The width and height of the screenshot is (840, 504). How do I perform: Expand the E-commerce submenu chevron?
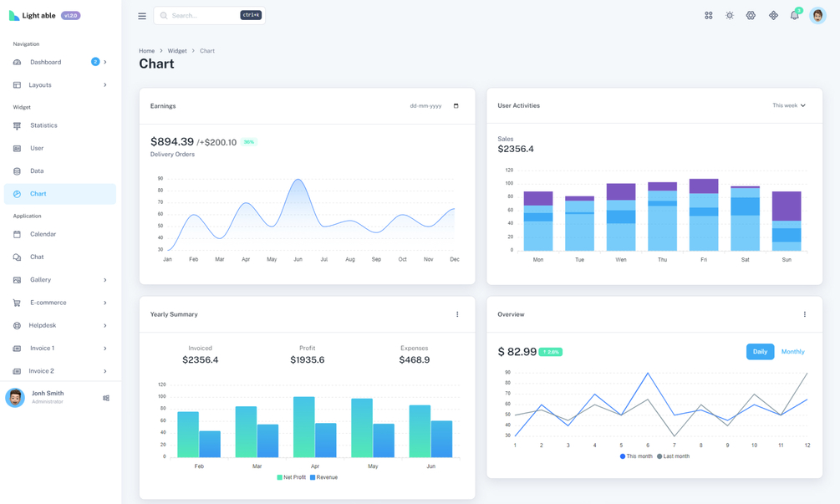click(x=105, y=303)
